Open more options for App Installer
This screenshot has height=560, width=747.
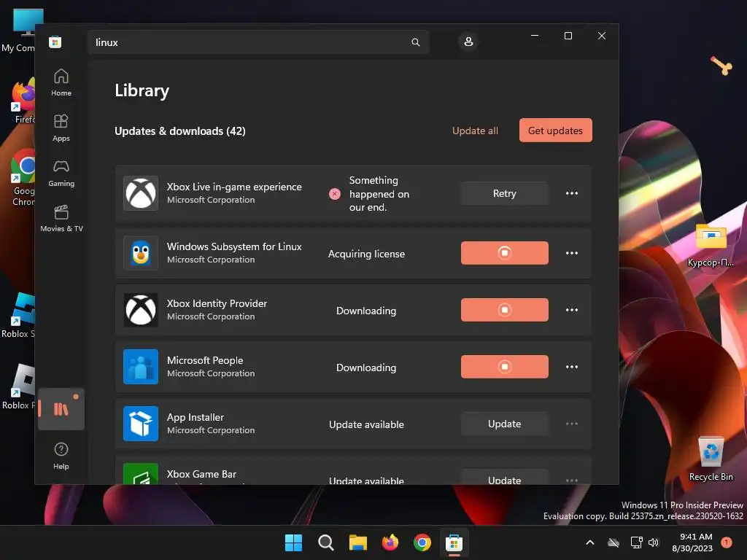point(572,424)
